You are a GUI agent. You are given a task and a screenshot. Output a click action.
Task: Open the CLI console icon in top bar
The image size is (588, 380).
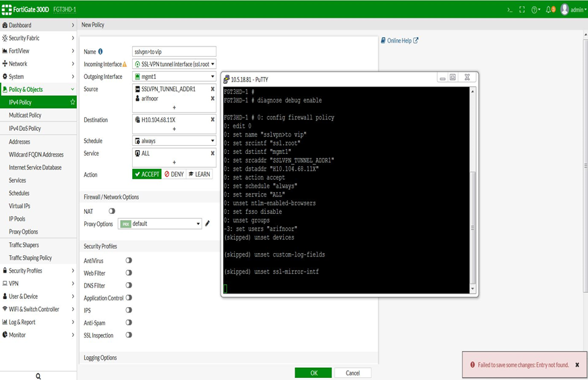pos(510,9)
